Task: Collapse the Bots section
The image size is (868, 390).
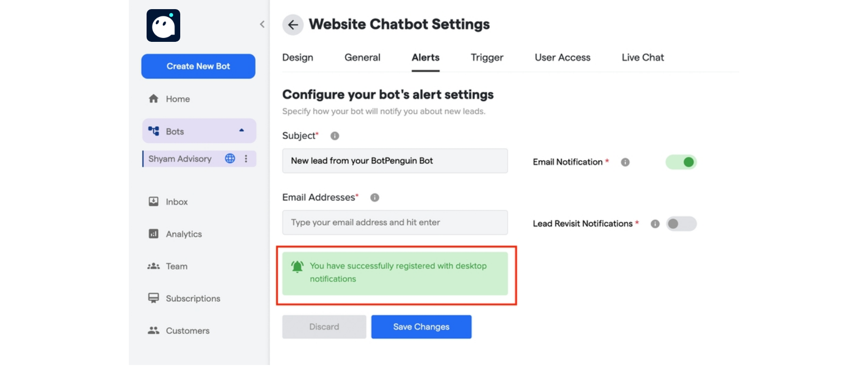Action: click(241, 130)
